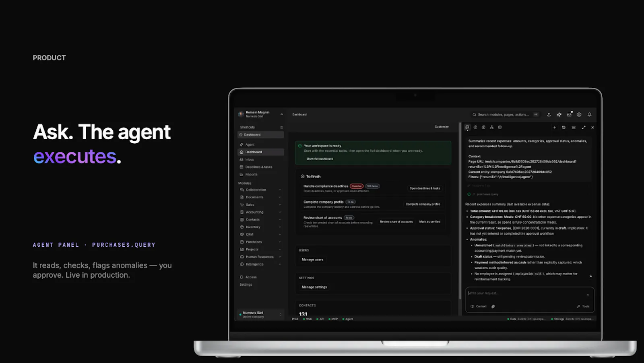The width and height of the screenshot is (644, 363).
Task: Open the inbox tray icon in top bar
Action: 569,115
